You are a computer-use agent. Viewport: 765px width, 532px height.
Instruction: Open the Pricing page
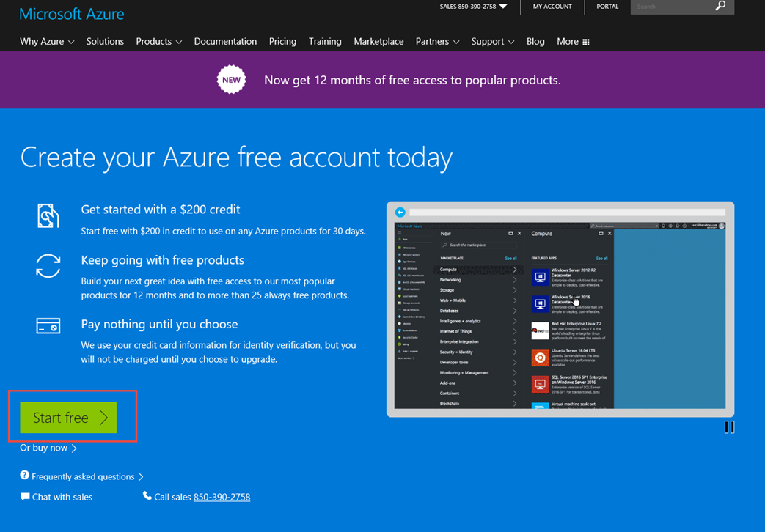click(x=282, y=42)
